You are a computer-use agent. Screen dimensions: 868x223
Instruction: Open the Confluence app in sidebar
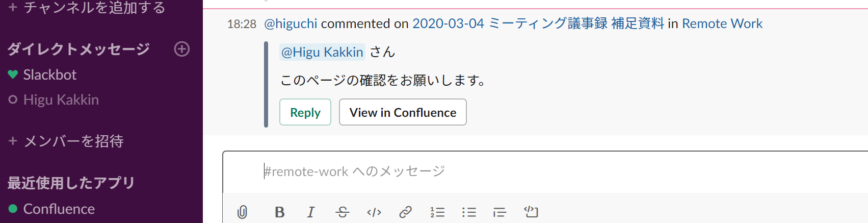tap(59, 209)
